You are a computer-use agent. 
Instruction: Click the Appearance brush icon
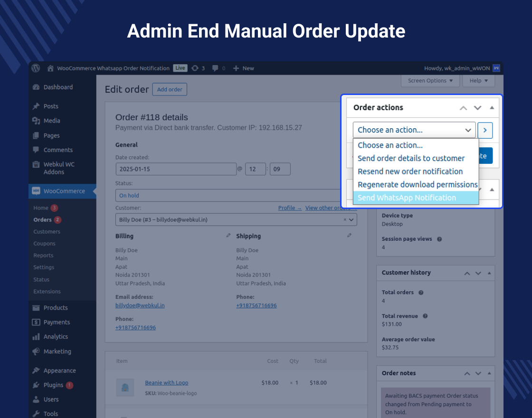pyautogui.click(x=36, y=370)
